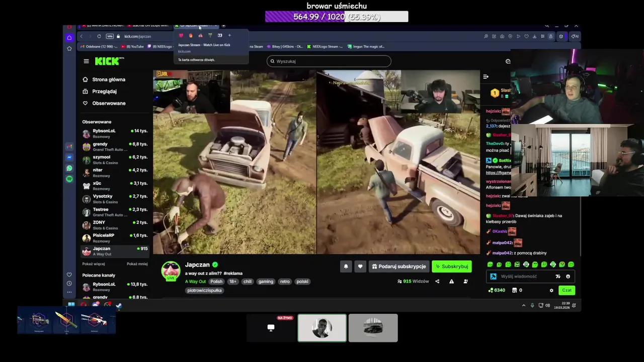The image size is (644, 362).
Task: Collapse the chat panel arrow icon
Action: [486, 77]
